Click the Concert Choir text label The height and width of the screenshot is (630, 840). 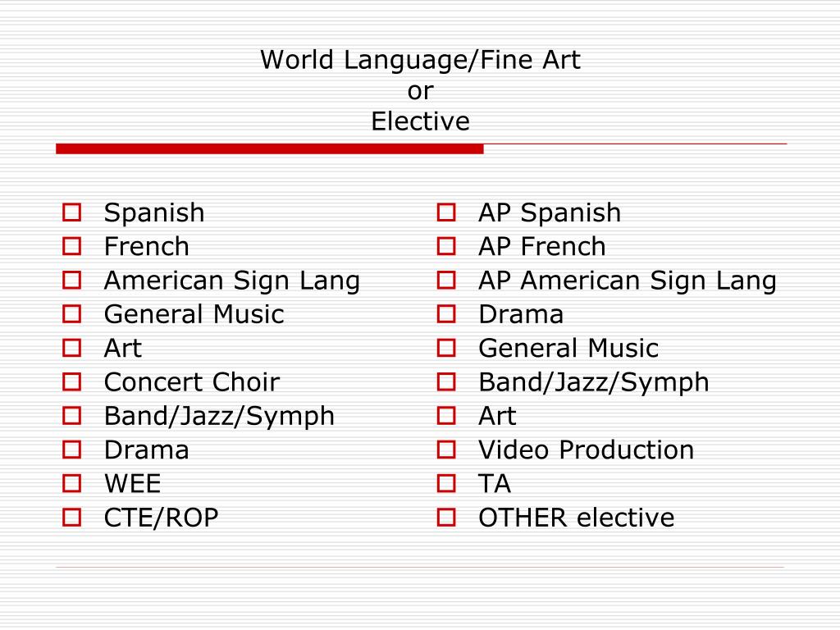pyautogui.click(x=192, y=382)
